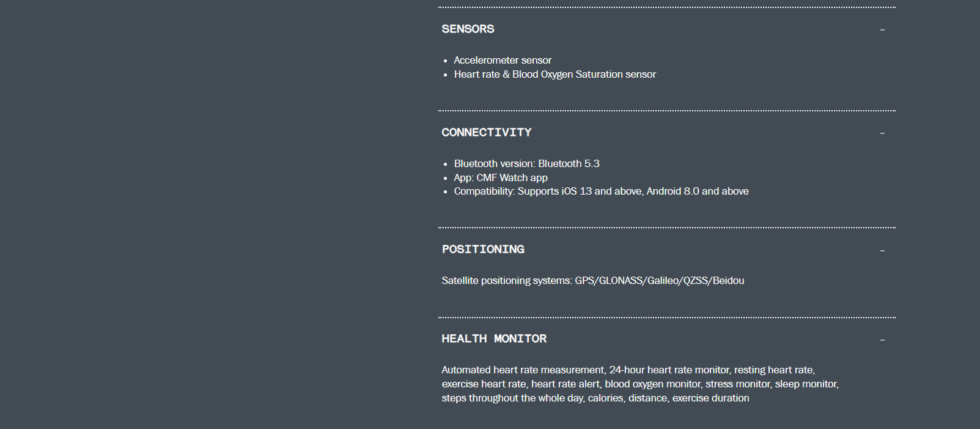Click the App: CMF Watch app line
The height and width of the screenshot is (429, 980).
click(x=501, y=177)
